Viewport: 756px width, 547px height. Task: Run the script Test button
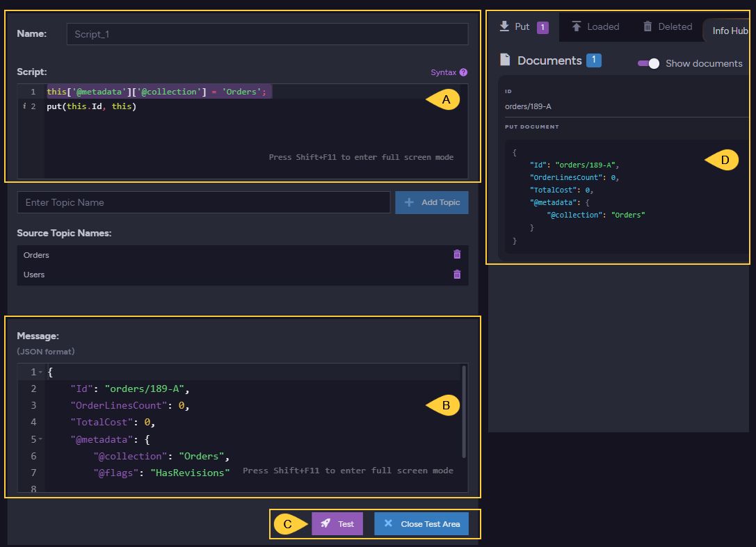click(x=337, y=523)
